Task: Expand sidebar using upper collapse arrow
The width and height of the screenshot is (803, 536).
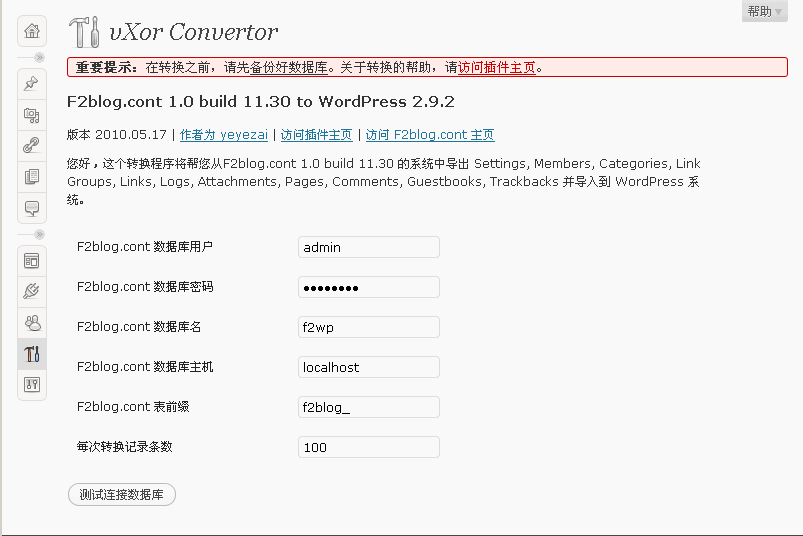Action: click(39, 57)
